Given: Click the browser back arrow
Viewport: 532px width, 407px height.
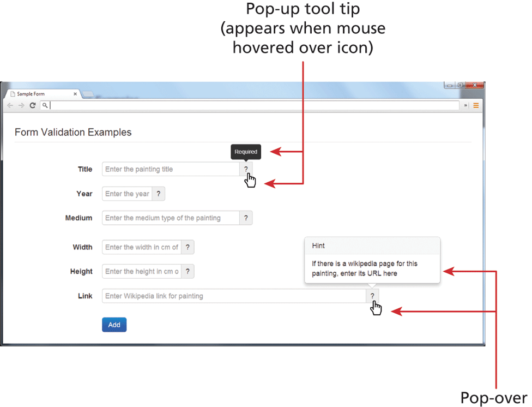Looking at the screenshot, I should tap(10, 105).
